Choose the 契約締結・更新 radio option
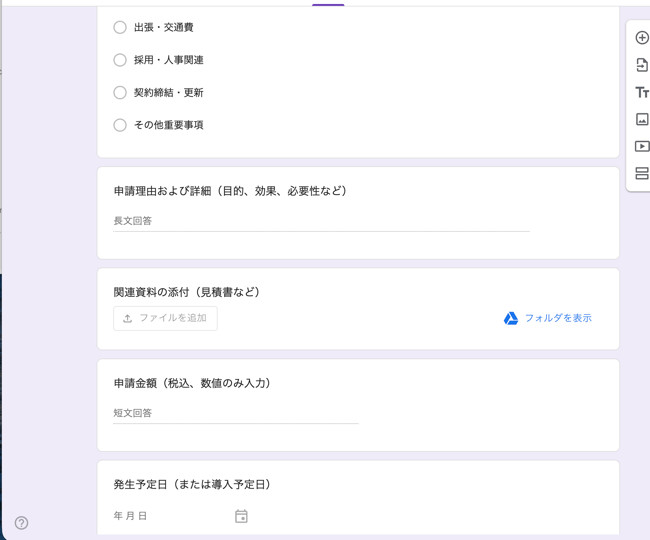Image resolution: width=650 pixels, height=540 pixels. (120, 92)
